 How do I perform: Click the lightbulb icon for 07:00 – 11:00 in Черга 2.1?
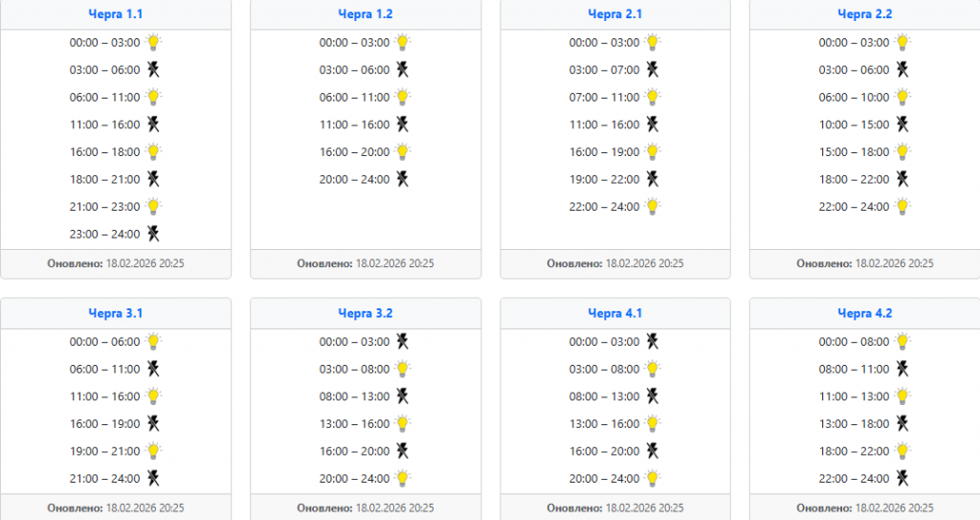tap(653, 97)
